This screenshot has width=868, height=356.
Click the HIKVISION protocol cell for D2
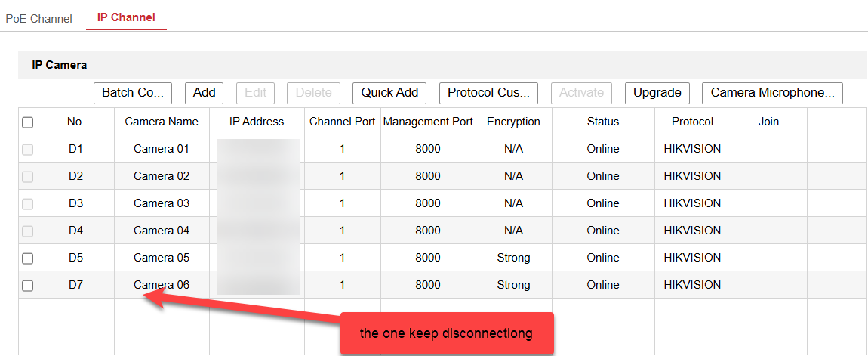(x=692, y=176)
